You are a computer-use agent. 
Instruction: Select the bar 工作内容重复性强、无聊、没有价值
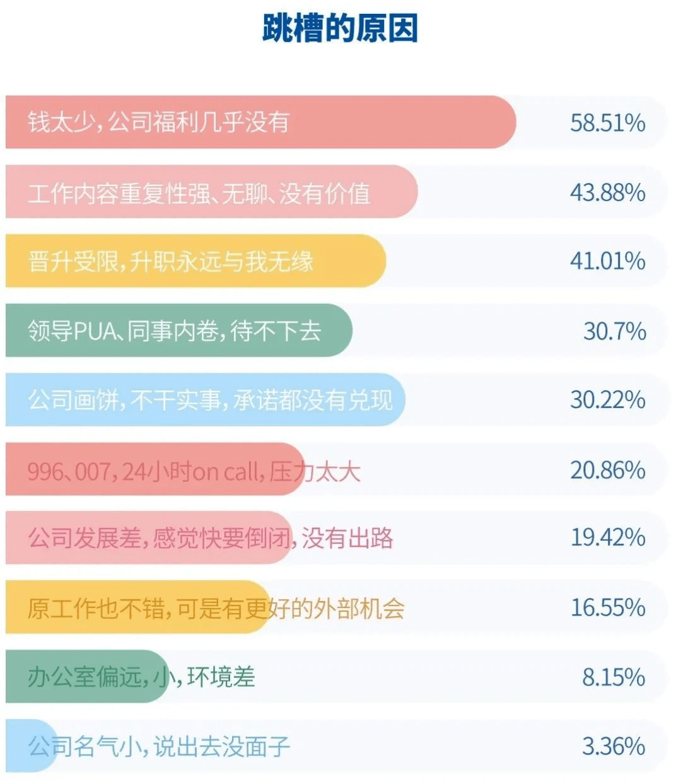tap(212, 192)
